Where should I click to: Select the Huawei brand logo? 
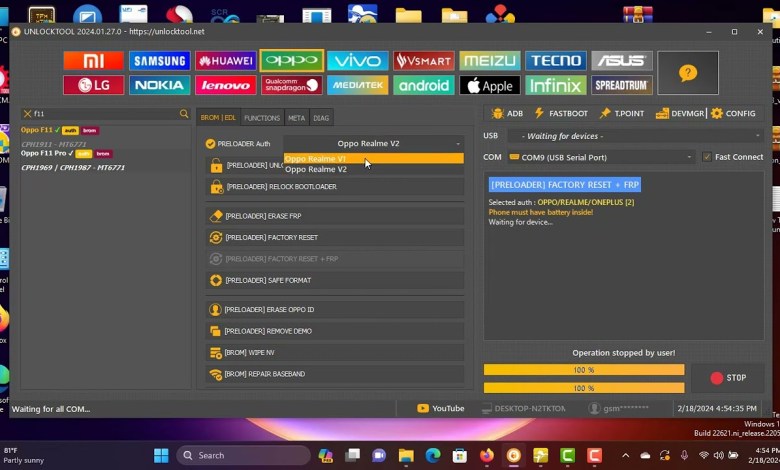(x=226, y=61)
